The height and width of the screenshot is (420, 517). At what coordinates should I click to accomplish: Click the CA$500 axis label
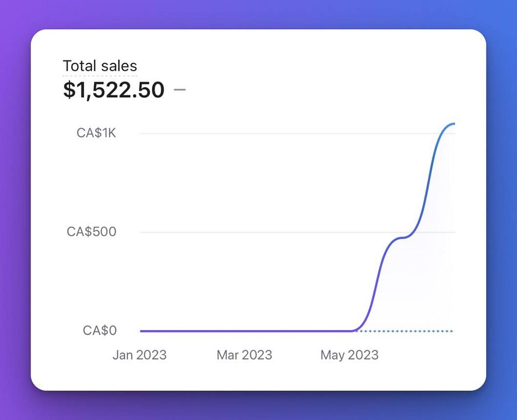(x=92, y=232)
